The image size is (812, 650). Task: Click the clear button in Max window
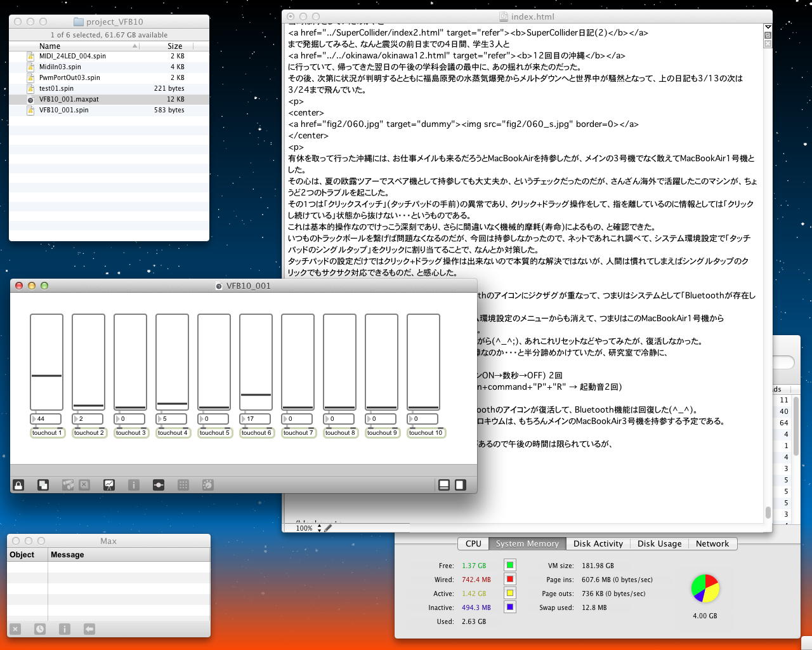(x=16, y=629)
